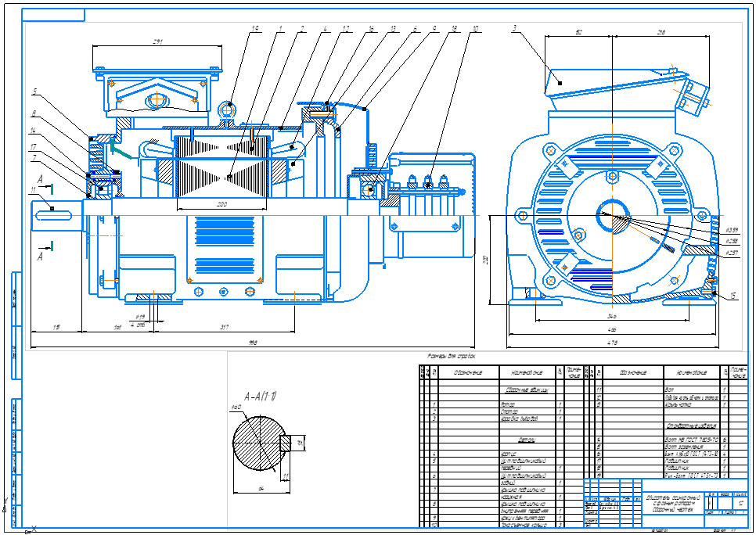Select the 'Болт М8 ГОСТ 7805-70' entry
This screenshot has width=756, height=535.
(692, 440)
